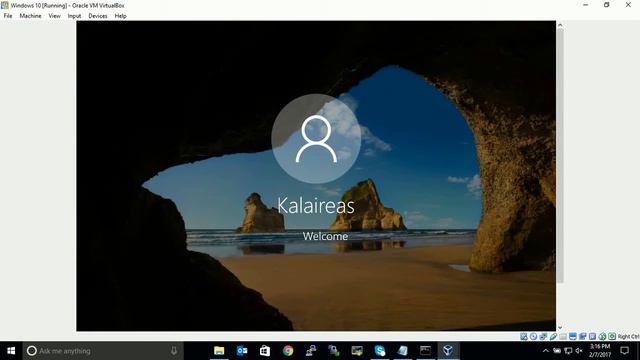Click the mouse integration status icon
The width and height of the screenshot is (640, 360).
pos(602,336)
